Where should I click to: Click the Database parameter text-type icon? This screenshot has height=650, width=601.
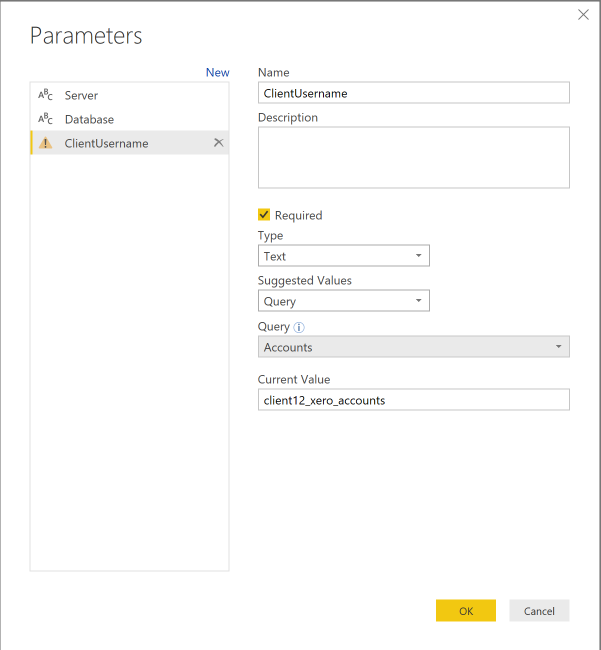[45, 119]
